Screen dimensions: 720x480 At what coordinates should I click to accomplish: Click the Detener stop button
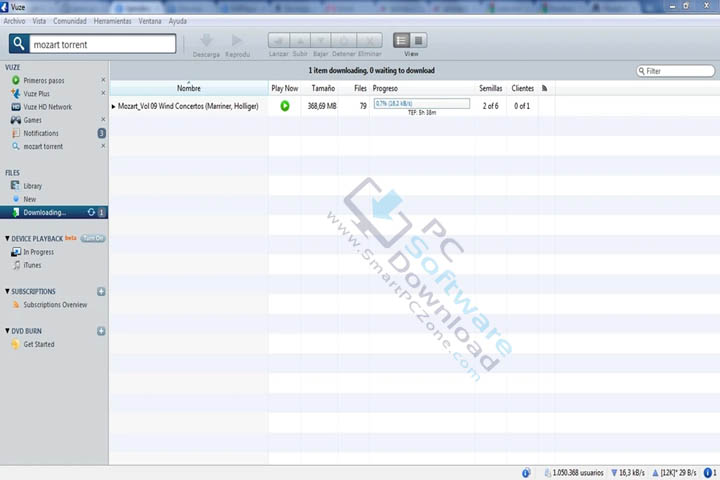pyautogui.click(x=343, y=41)
